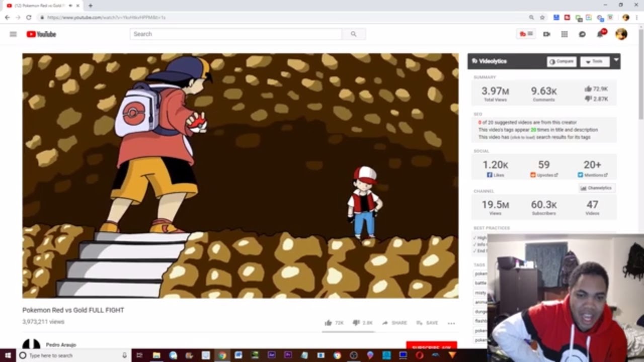Click the create video camera icon
This screenshot has height=362, width=644.
[547, 34]
